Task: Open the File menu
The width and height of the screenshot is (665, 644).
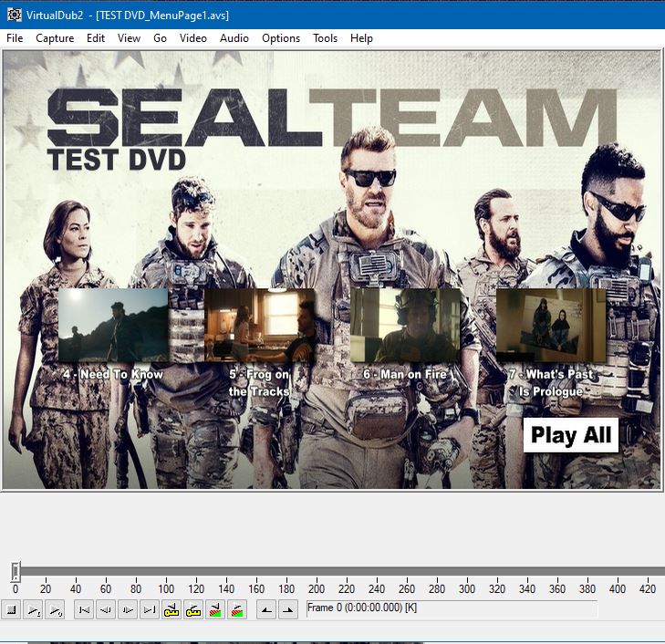Action: 15,38
